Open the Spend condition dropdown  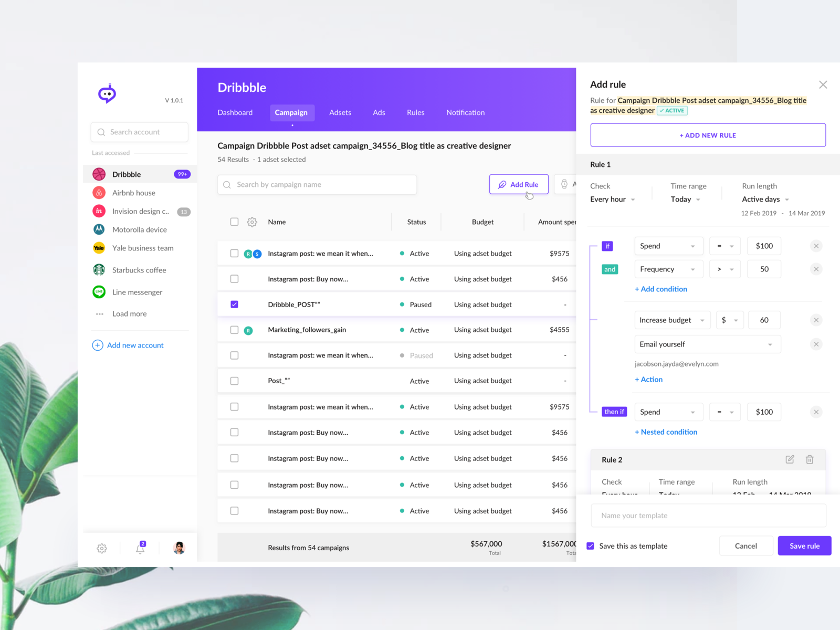click(x=668, y=246)
